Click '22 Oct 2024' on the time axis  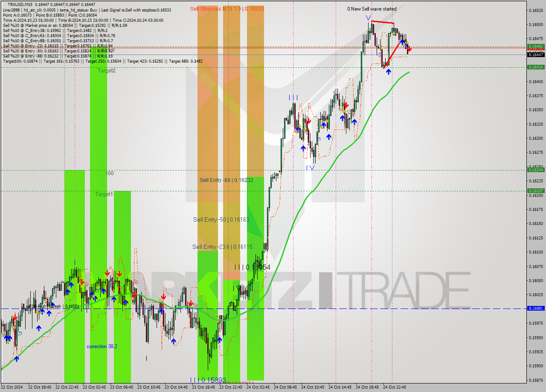click(x=12, y=387)
